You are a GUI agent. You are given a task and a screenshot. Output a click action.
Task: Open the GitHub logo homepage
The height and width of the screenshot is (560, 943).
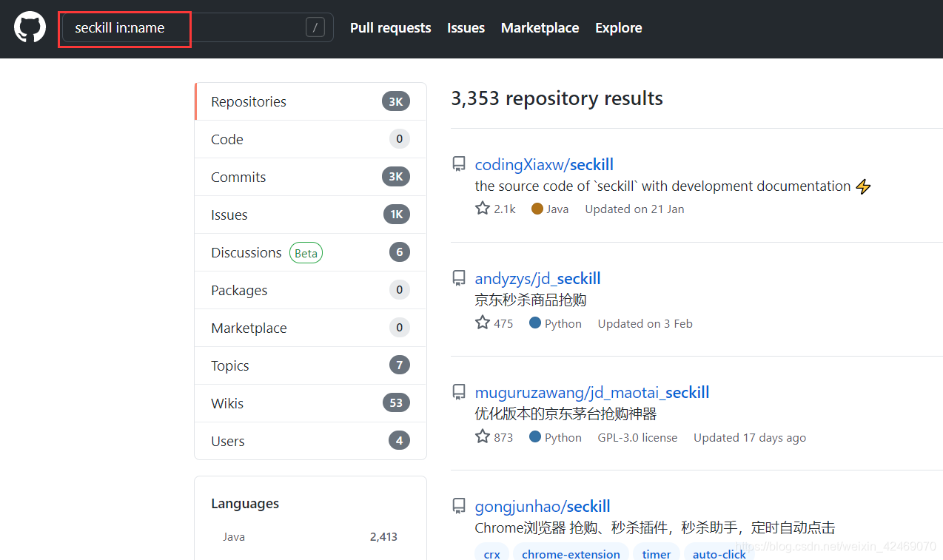(30, 27)
